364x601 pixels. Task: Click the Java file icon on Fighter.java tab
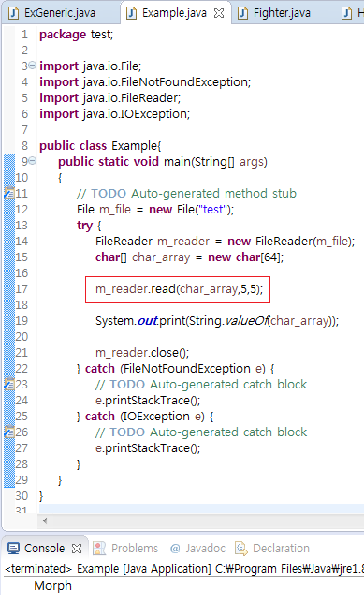point(242,13)
